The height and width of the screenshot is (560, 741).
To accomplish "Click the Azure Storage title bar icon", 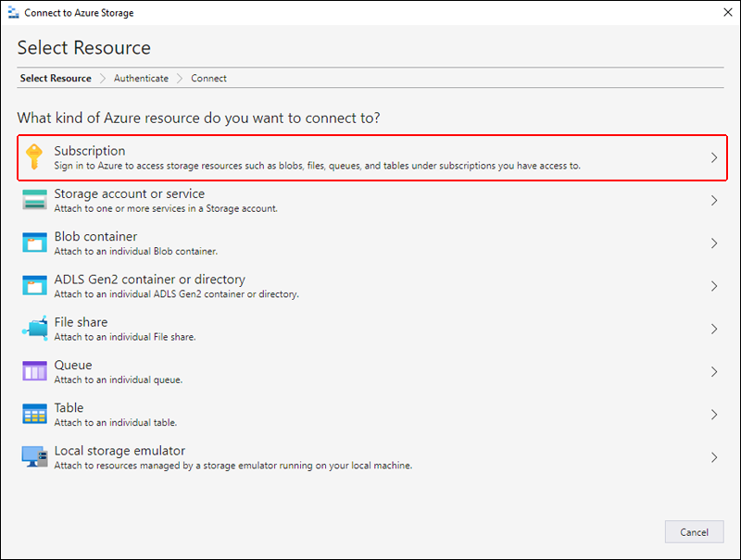I will (x=12, y=12).
